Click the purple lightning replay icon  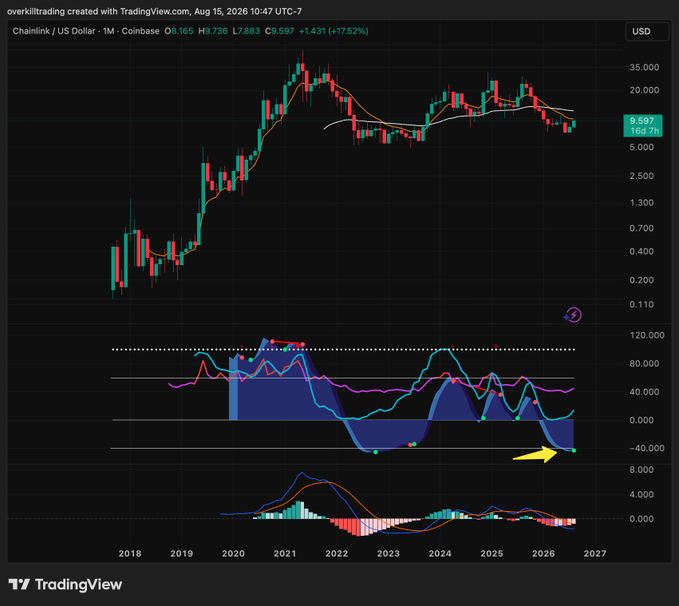pos(573,315)
